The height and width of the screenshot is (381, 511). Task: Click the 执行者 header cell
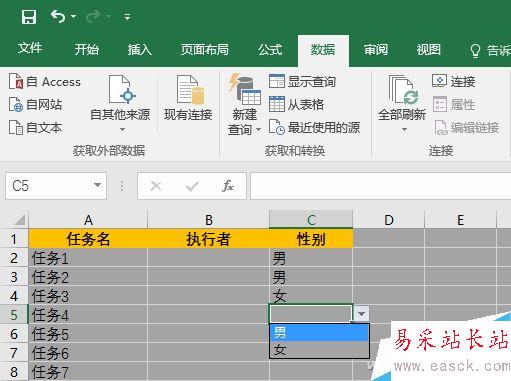coord(208,239)
